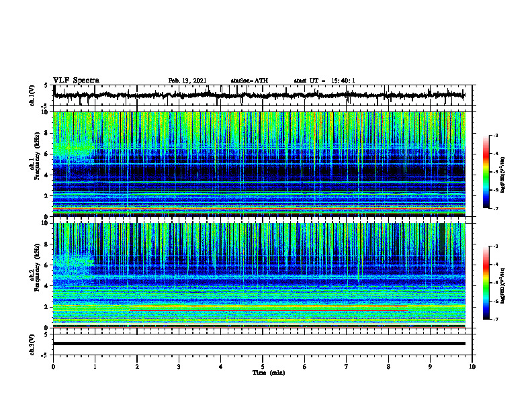Click the ch.2 color bar log(PSD) label

503,285
